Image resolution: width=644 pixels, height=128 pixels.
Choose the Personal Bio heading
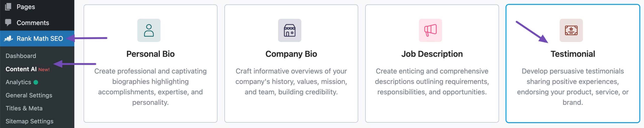tap(150, 54)
